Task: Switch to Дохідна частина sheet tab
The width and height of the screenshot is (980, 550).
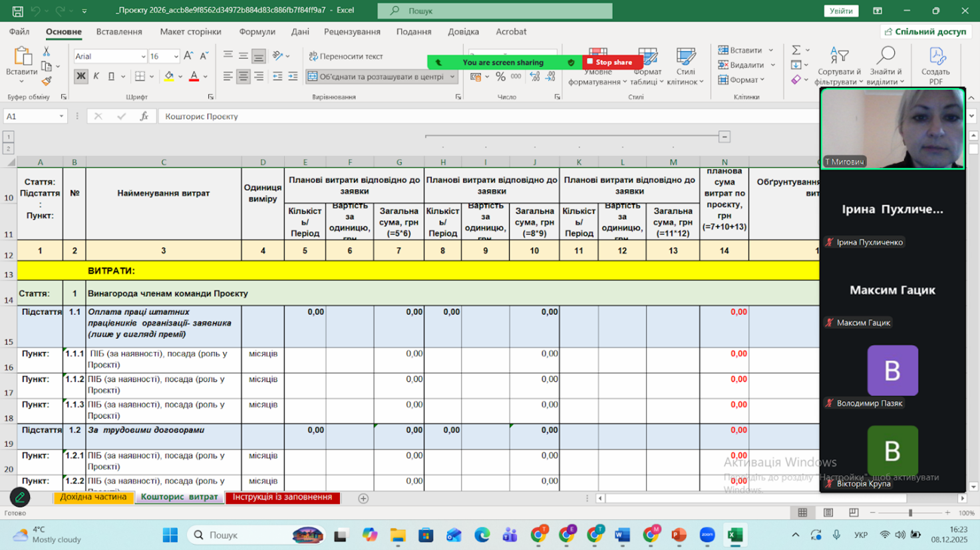Action: pos(93,497)
